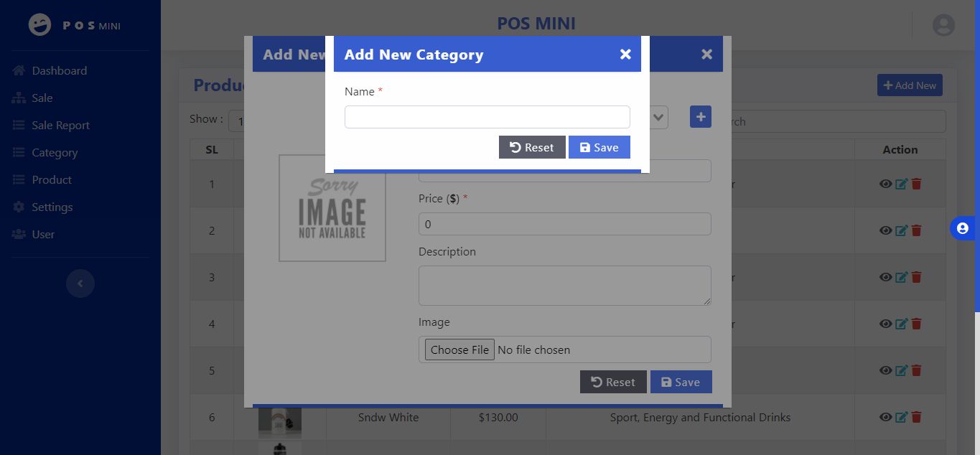
Task: Show details for the Sndw White product
Action: coord(886,417)
